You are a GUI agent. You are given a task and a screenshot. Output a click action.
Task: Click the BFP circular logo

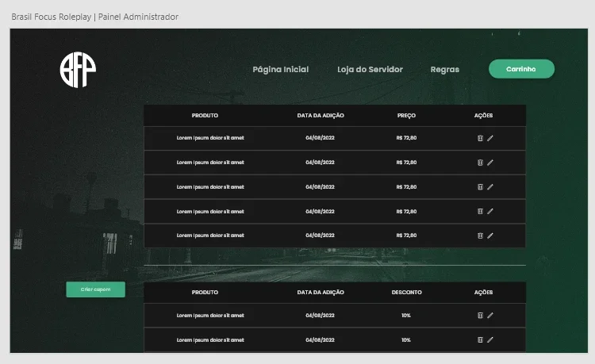click(x=78, y=70)
